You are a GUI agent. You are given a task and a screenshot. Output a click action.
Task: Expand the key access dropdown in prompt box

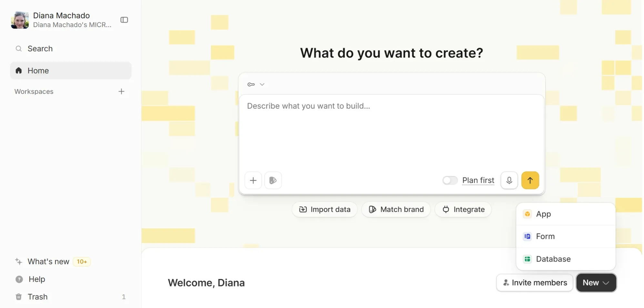(262, 84)
